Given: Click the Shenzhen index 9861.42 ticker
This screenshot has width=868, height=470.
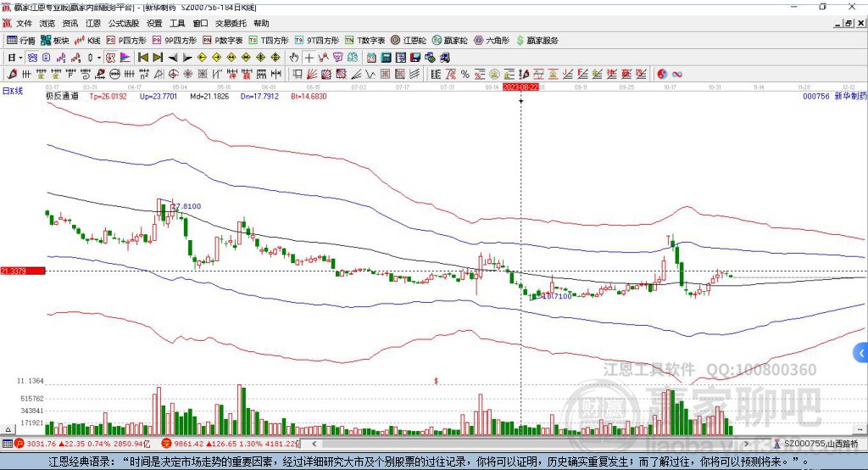Looking at the screenshot, I should tap(231, 444).
